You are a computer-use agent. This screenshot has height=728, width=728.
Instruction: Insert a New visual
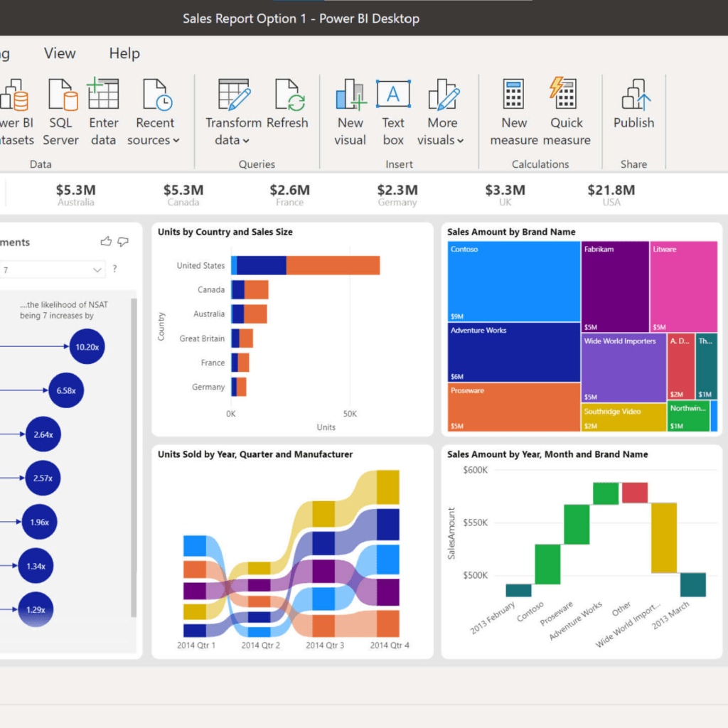coord(350,96)
